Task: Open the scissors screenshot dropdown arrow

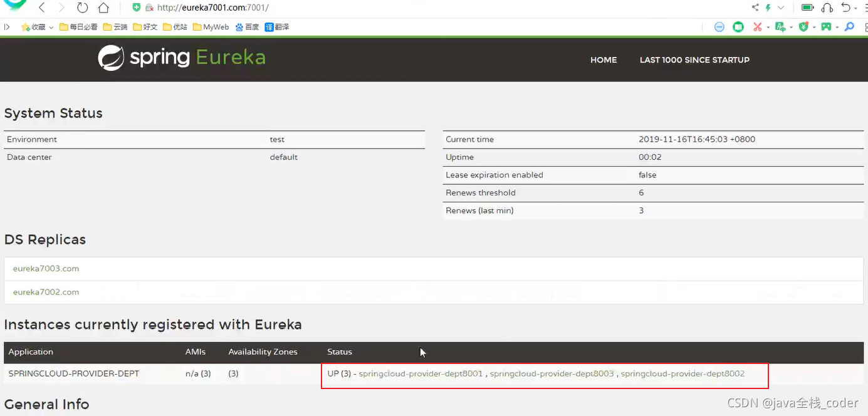Action: pyautogui.click(x=768, y=28)
